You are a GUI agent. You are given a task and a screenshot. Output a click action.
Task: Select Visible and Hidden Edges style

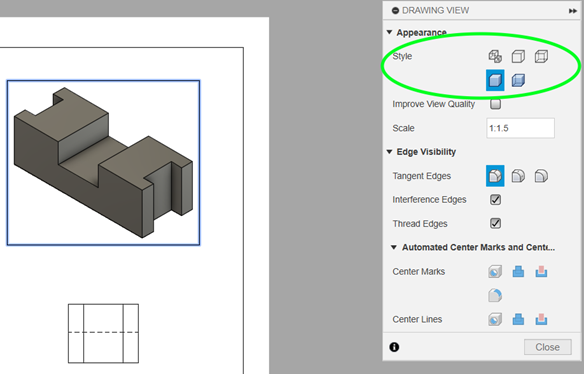pos(541,57)
